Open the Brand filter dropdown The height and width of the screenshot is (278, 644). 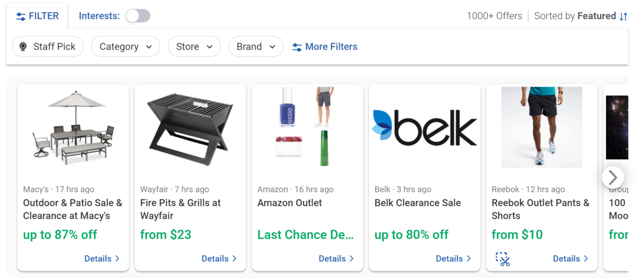[x=256, y=47]
